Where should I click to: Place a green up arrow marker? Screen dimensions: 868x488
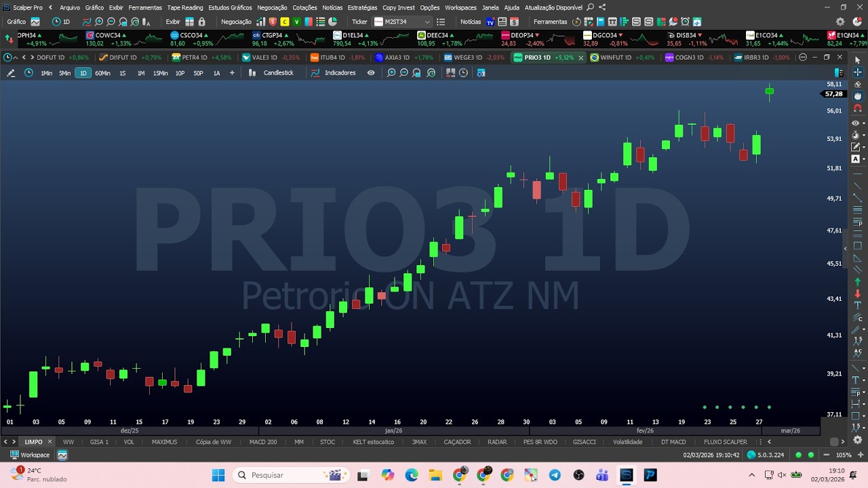click(x=857, y=281)
